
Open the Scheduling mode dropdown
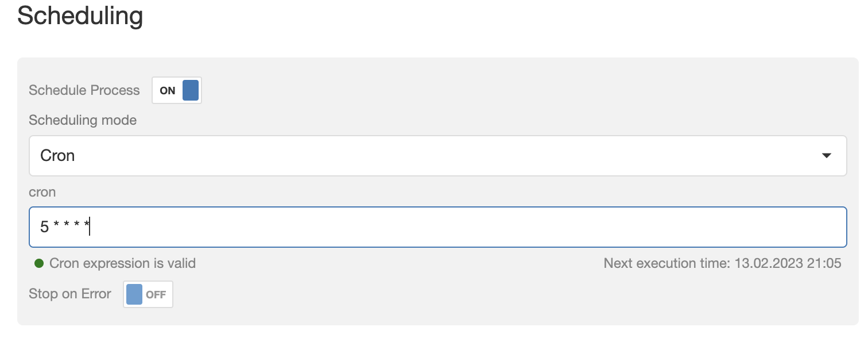click(437, 156)
